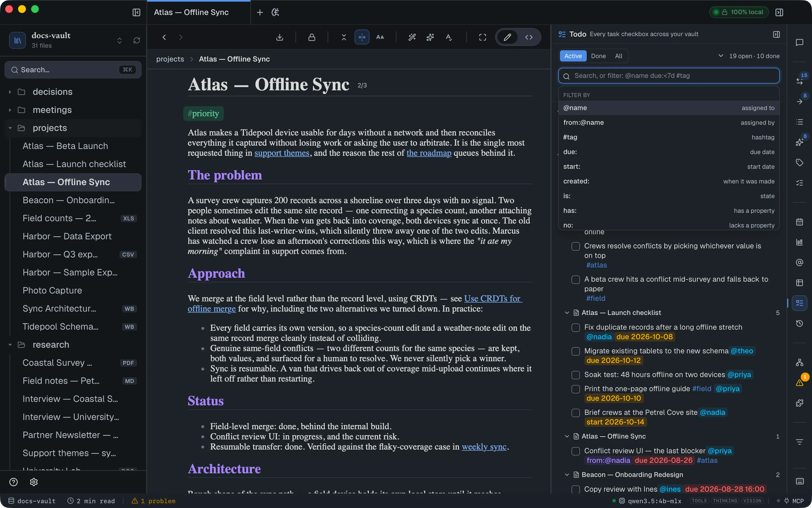Viewport: 812px width, 508px height.
Task: Click the magic wand icon in toolbar
Action: point(412,37)
